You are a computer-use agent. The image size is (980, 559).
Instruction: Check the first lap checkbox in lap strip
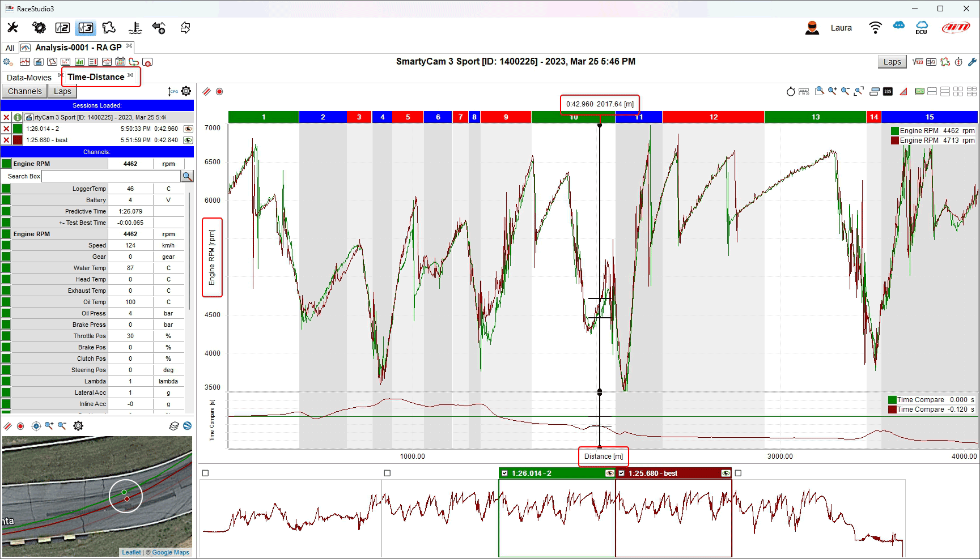205,473
